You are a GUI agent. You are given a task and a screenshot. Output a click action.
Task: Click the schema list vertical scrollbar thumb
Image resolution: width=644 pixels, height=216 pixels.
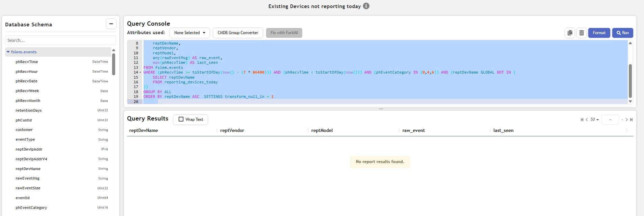(113, 64)
